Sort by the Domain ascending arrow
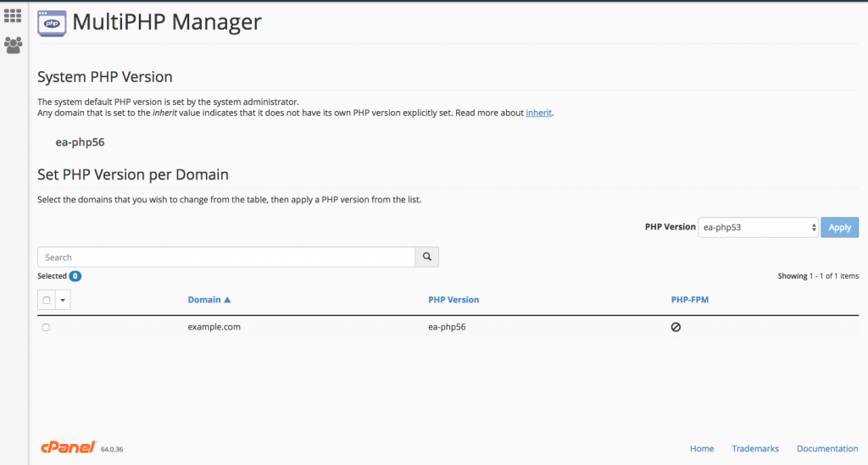The height and width of the screenshot is (465, 868). (227, 300)
